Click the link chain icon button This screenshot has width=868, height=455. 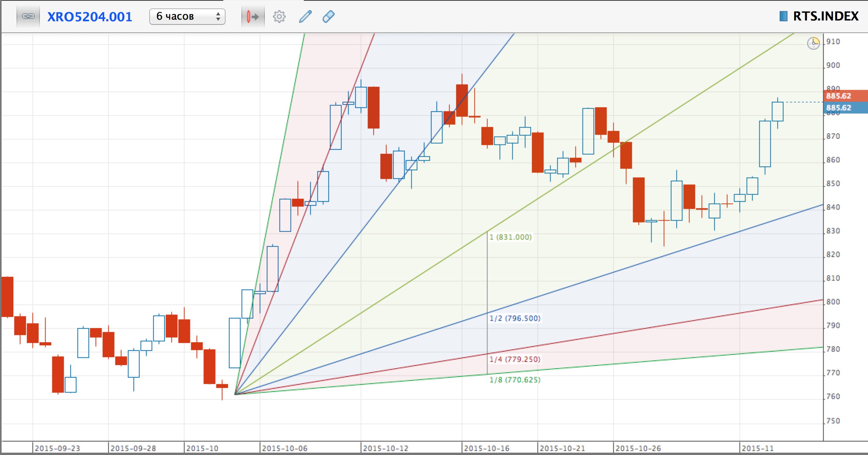[x=28, y=17]
